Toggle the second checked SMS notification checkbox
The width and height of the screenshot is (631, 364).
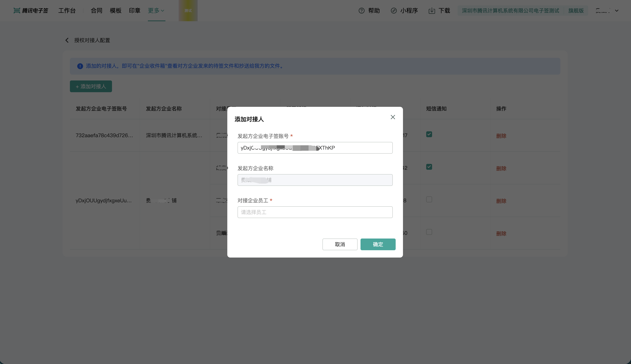tap(429, 167)
